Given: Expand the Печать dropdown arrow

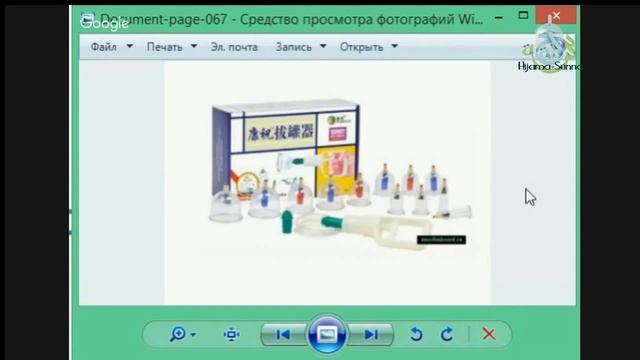Looking at the screenshot, I should click(194, 47).
